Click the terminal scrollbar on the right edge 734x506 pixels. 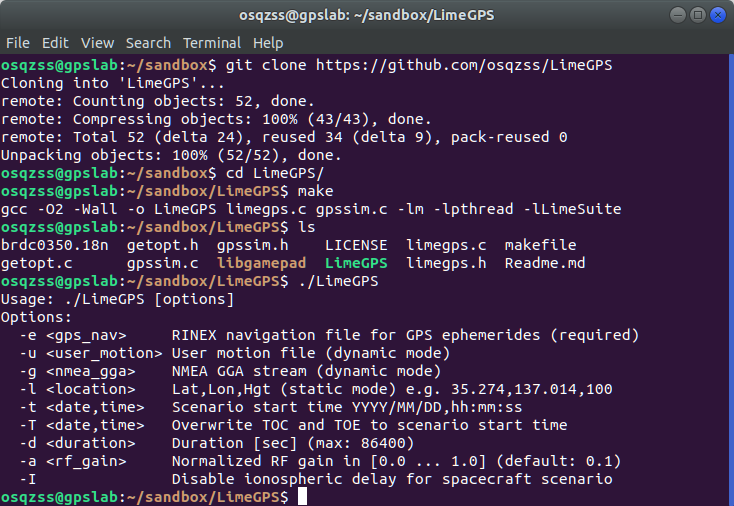pyautogui.click(x=732, y=280)
